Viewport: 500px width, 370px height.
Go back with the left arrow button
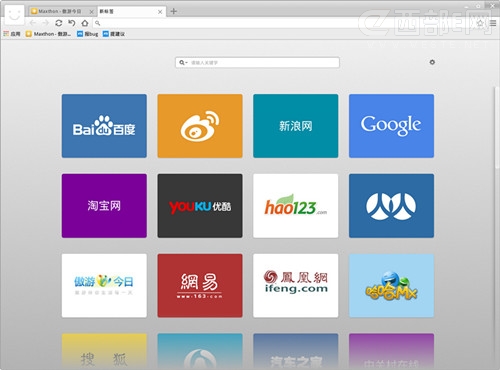click(x=33, y=23)
